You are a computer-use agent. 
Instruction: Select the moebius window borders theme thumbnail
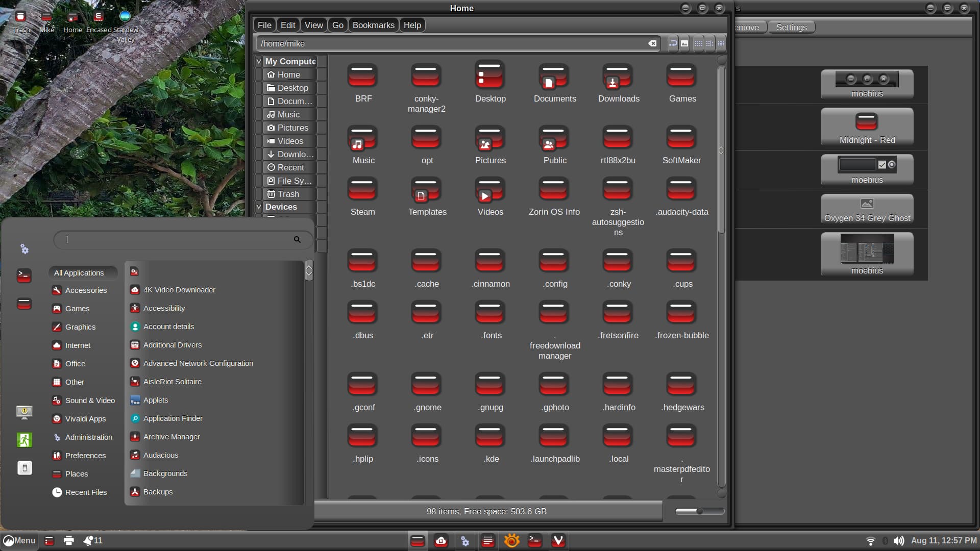(867, 84)
